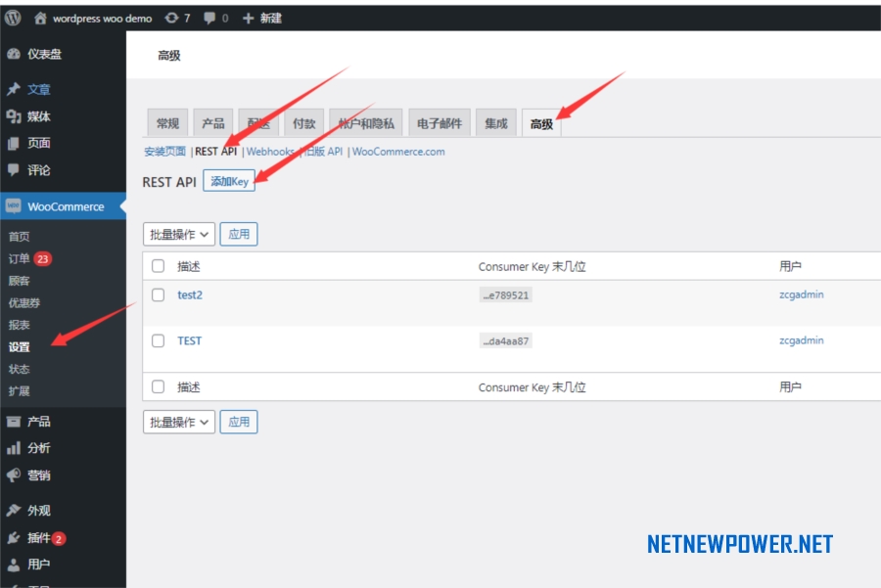Select all keys using top header checkbox
Image resolution: width=881 pixels, height=588 pixels.
[158, 266]
